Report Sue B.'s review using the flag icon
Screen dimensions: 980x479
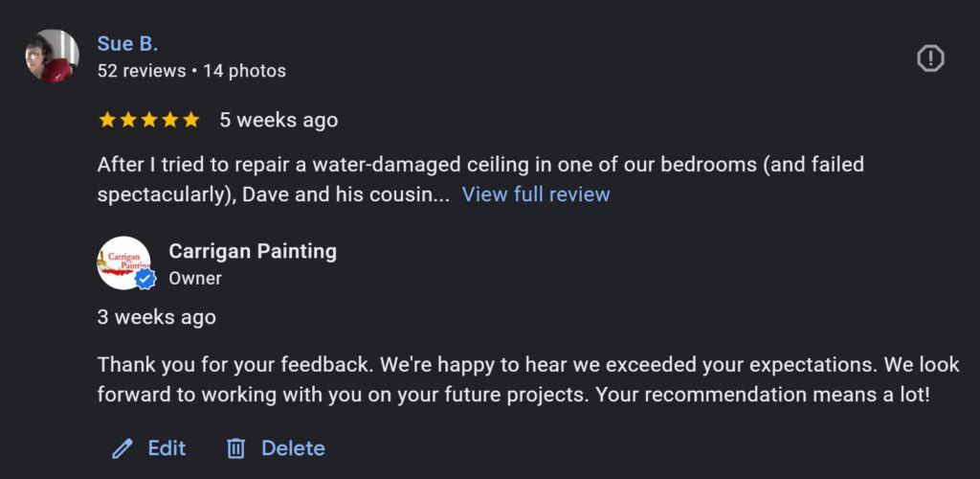coord(930,58)
